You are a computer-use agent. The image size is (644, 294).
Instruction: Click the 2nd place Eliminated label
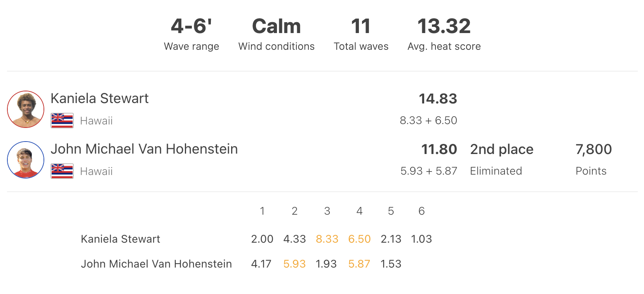tap(501, 160)
